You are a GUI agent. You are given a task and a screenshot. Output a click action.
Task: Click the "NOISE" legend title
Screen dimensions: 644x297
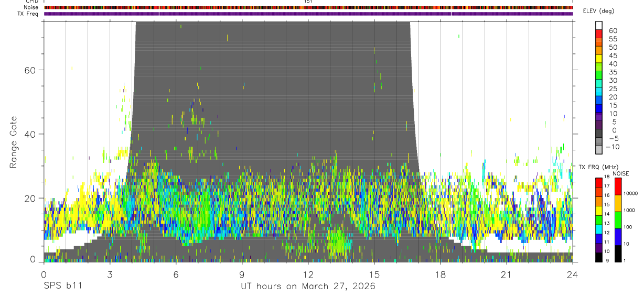tap(620, 173)
